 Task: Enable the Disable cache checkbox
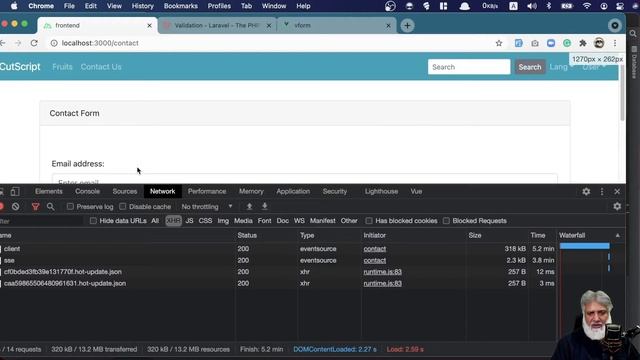coord(122,207)
